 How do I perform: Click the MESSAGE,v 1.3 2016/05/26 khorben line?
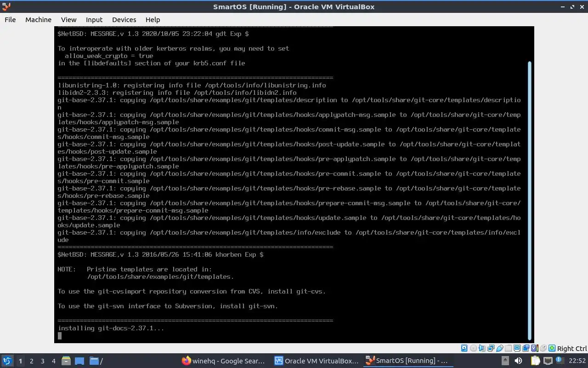coord(160,255)
